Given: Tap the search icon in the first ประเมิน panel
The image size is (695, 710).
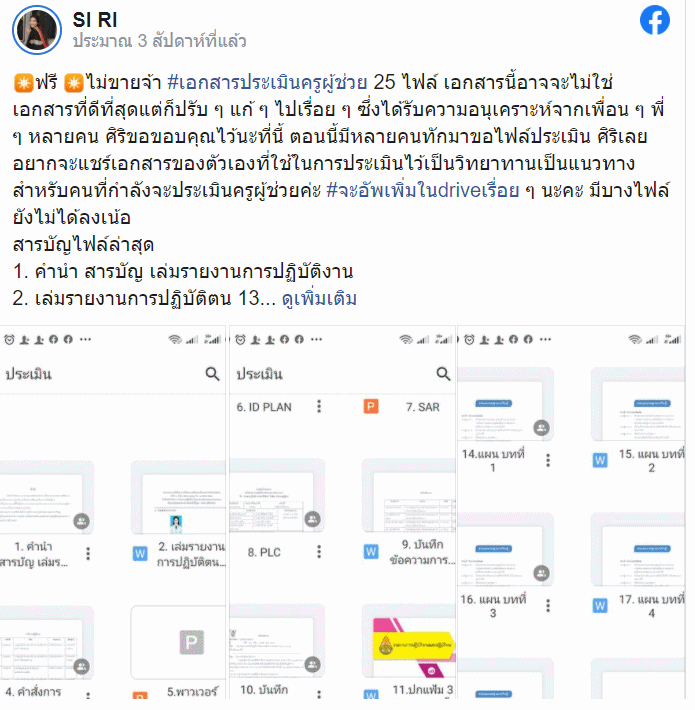Looking at the screenshot, I should pyautogui.click(x=212, y=374).
